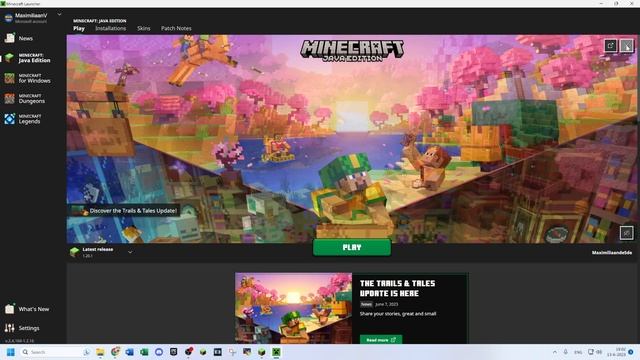Switch to the Play tab
Screen dimensions: 640x360
coord(79,28)
